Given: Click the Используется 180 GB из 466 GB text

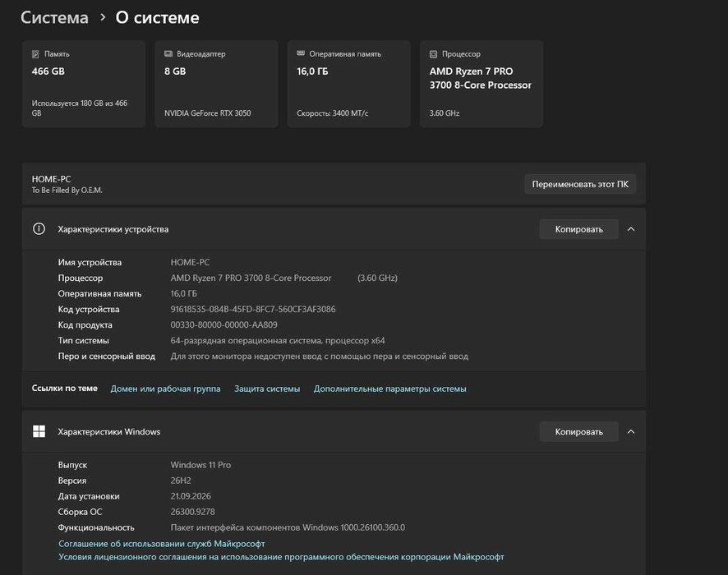Looking at the screenshot, I should (x=80, y=108).
